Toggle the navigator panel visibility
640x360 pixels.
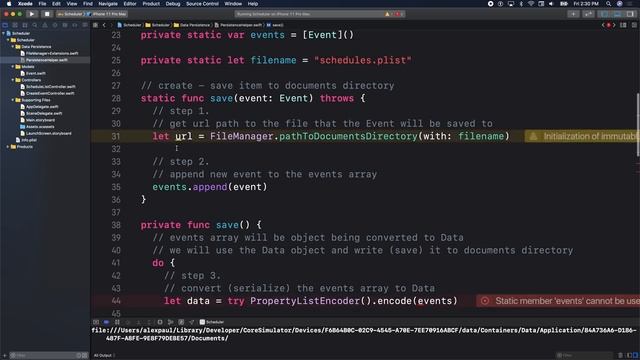pos(604,14)
